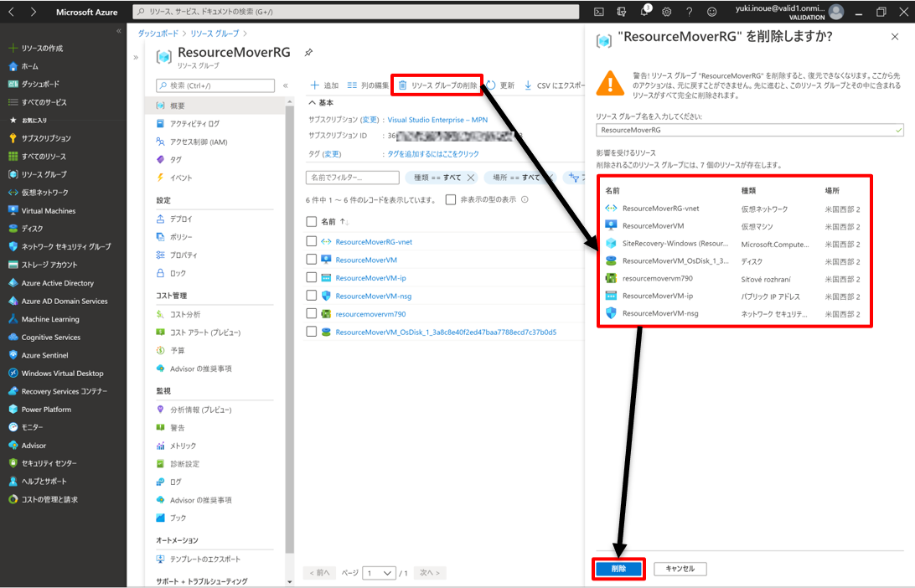The width and height of the screenshot is (915, 588).
Task: Open the notifications bell icon
Action: click(x=645, y=11)
